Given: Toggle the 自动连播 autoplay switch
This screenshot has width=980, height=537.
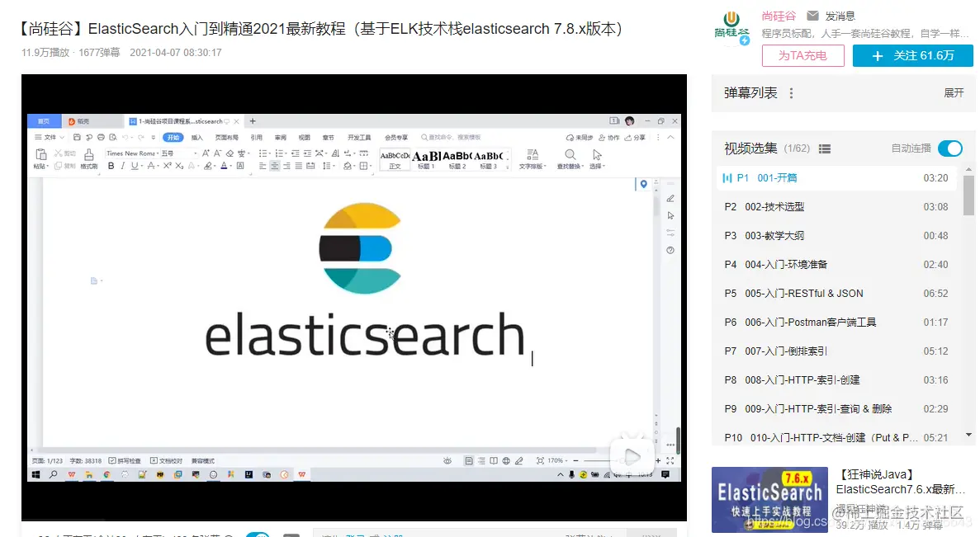Looking at the screenshot, I should (x=950, y=148).
